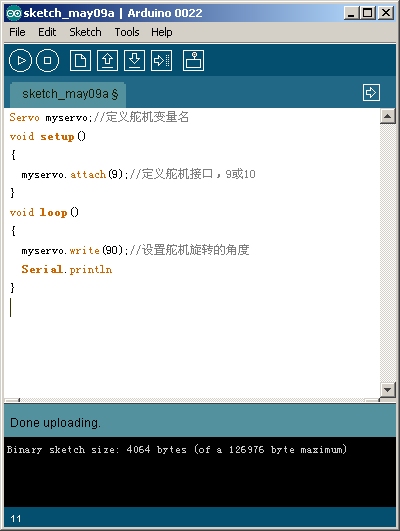Open the Help menu
400x531 pixels.
pyautogui.click(x=162, y=32)
